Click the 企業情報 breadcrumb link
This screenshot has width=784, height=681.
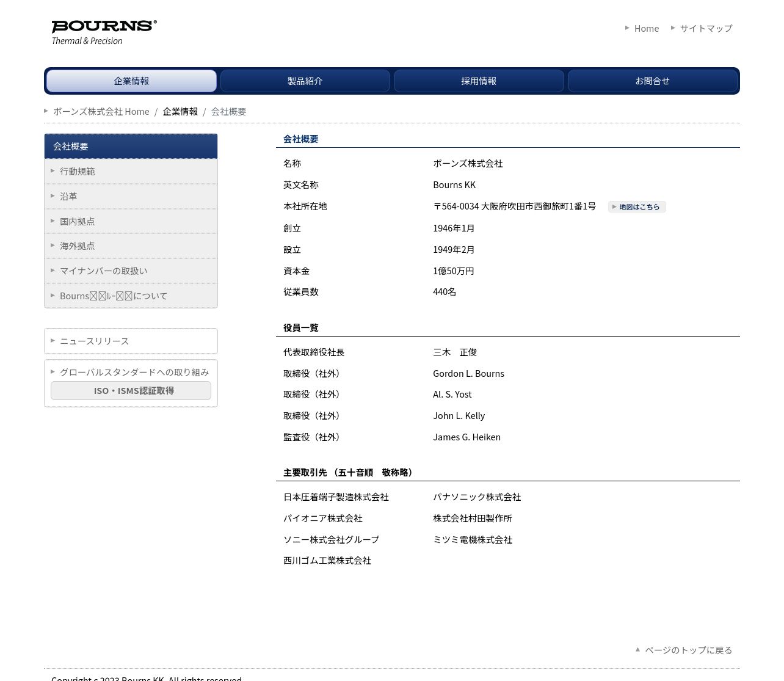[180, 112]
